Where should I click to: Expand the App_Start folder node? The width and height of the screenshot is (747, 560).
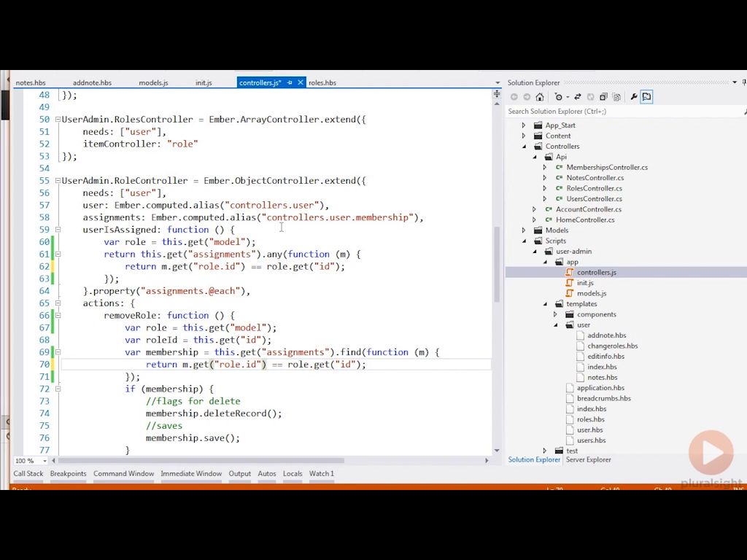point(524,125)
